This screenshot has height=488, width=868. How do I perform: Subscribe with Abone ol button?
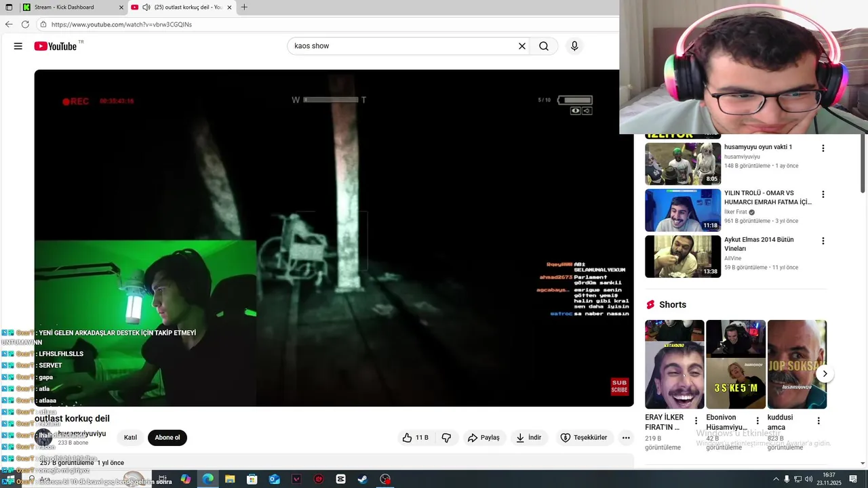click(167, 438)
